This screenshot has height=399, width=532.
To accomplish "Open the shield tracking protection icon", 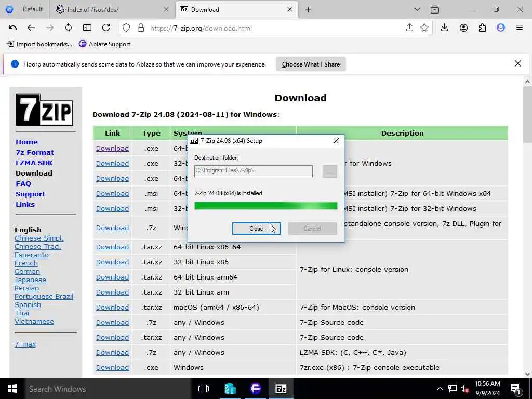I will [x=126, y=28].
